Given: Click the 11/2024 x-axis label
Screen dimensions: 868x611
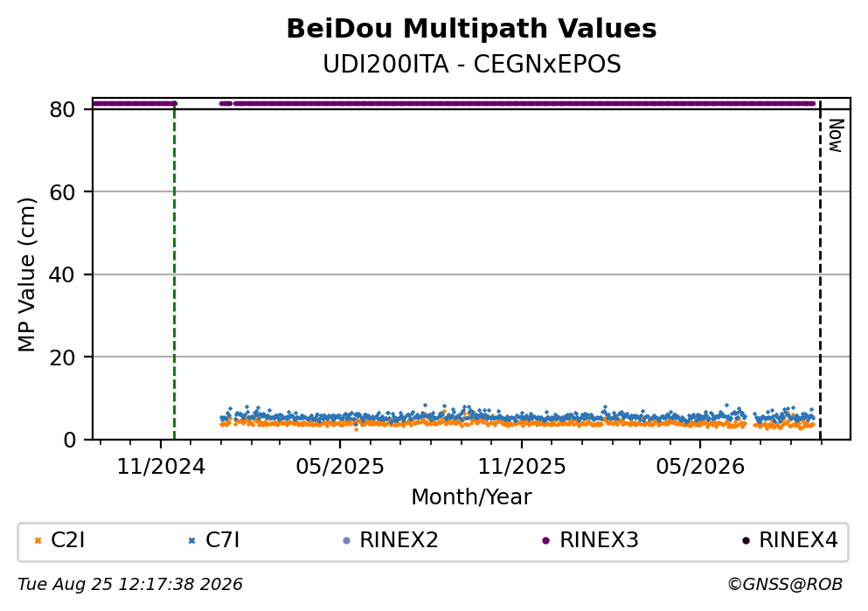Looking at the screenshot, I should (x=161, y=467).
